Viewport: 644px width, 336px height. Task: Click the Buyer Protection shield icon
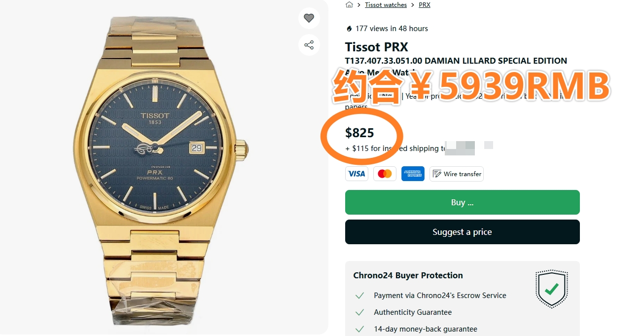[552, 289]
